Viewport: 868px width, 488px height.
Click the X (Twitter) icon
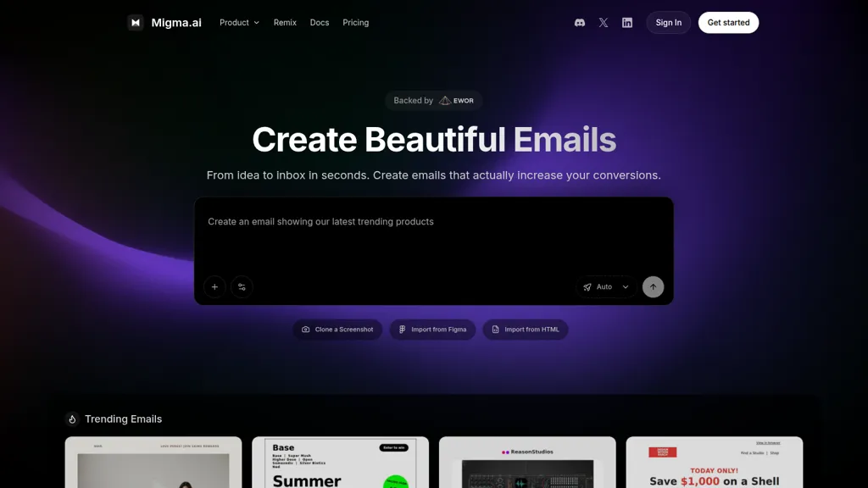[603, 22]
